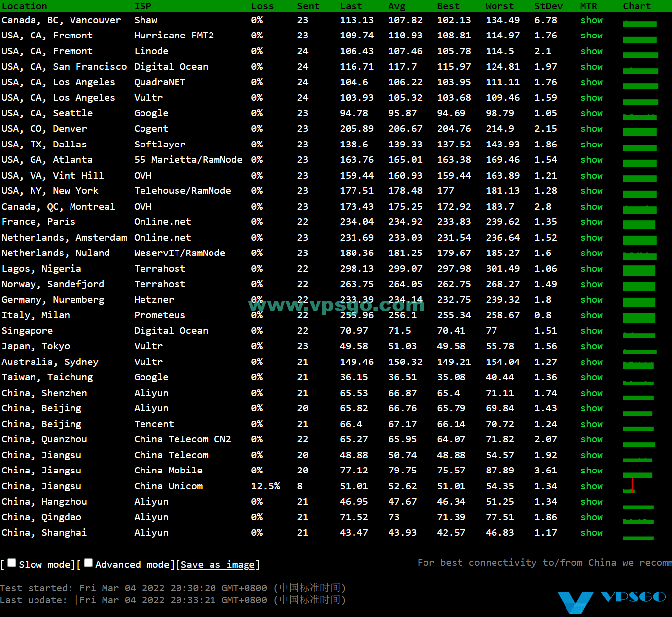
Task: Click the 12.5% loss value
Action: point(265,486)
